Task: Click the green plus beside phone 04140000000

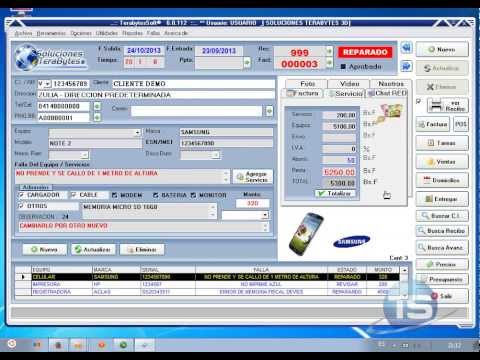Action: point(97,106)
